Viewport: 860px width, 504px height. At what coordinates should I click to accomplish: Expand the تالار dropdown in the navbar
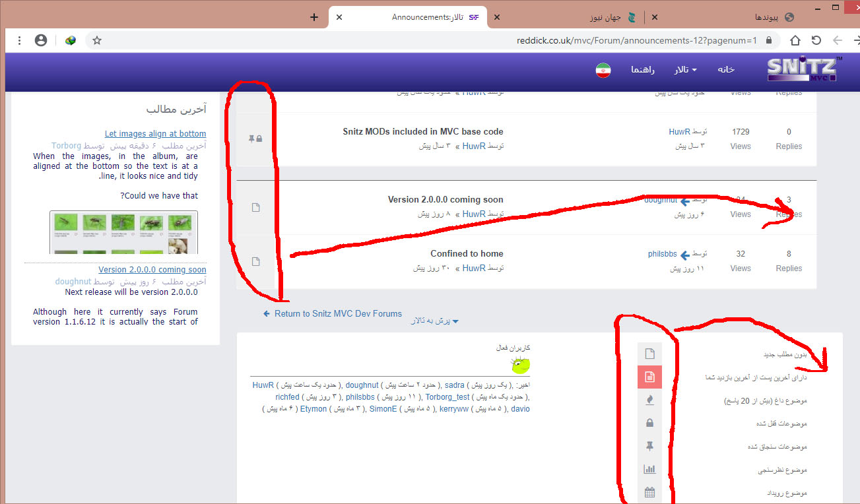(684, 70)
